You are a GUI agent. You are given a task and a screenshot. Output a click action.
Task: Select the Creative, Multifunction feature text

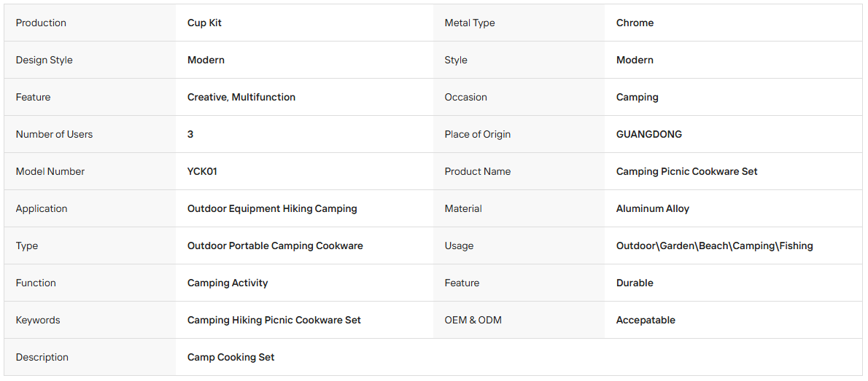pos(241,97)
